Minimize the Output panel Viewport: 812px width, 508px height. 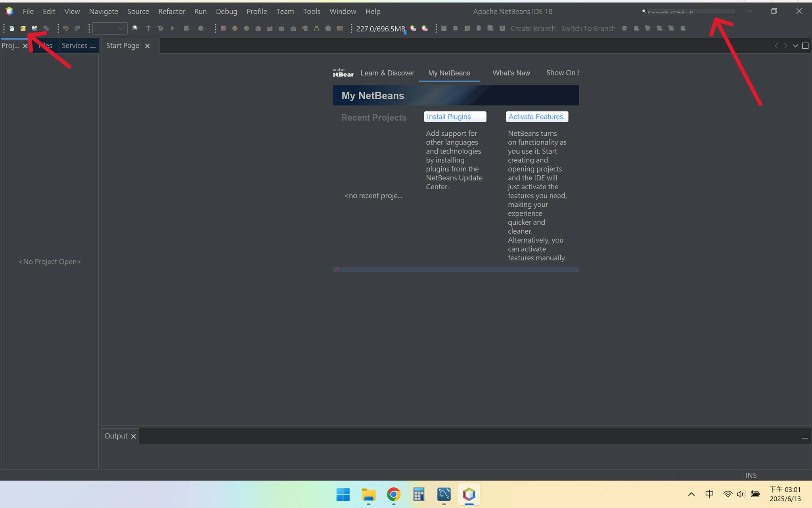pyautogui.click(x=805, y=438)
